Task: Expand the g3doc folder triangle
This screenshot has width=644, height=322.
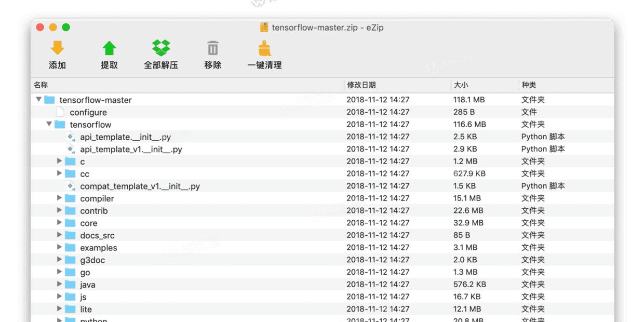Action: [x=60, y=260]
